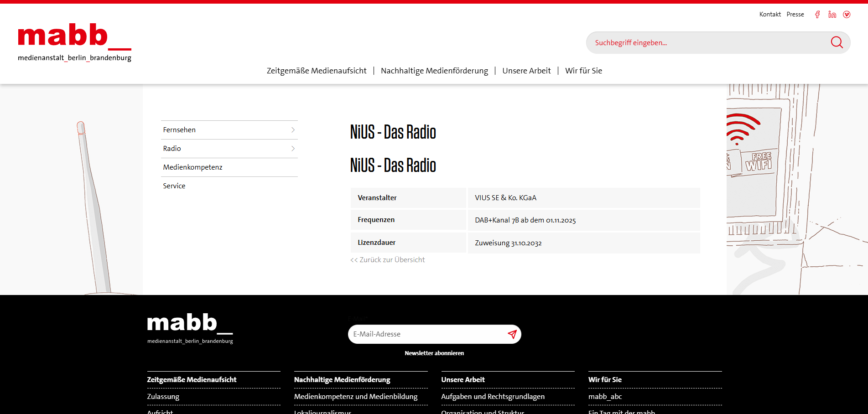Submit newsletter with paper plane icon

tap(512, 334)
